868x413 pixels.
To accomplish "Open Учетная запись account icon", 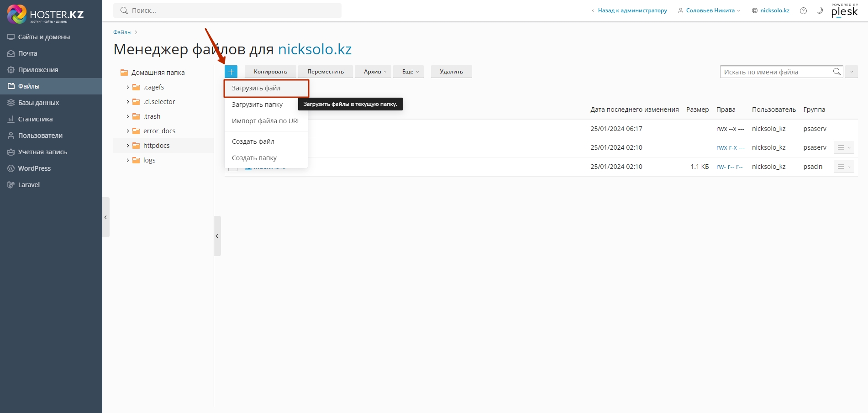I will pyautogui.click(x=11, y=152).
